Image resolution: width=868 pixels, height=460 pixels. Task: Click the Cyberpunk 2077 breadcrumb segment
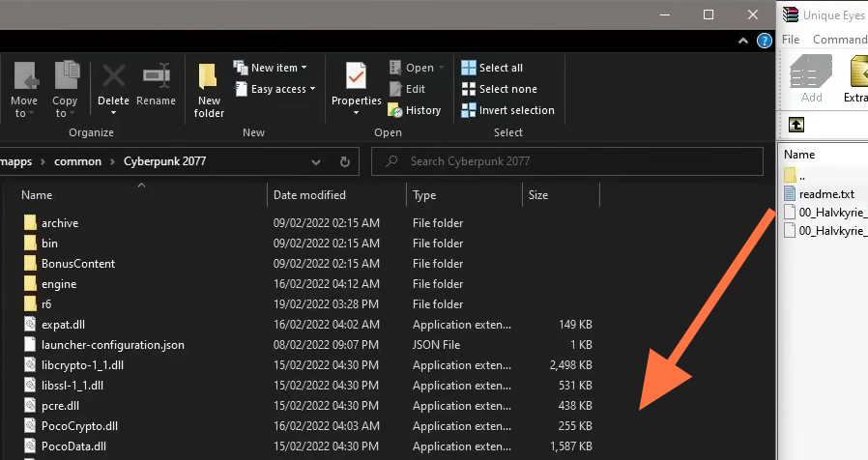[164, 161]
